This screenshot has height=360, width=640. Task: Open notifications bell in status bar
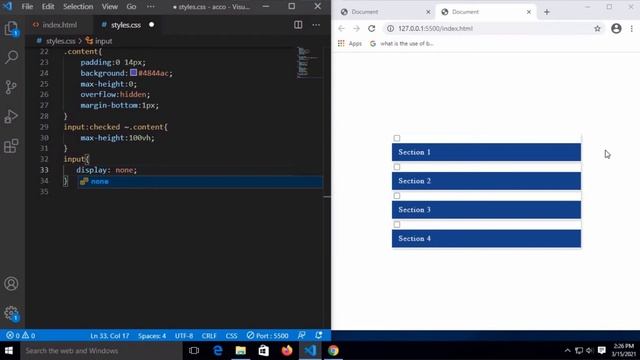(319, 336)
